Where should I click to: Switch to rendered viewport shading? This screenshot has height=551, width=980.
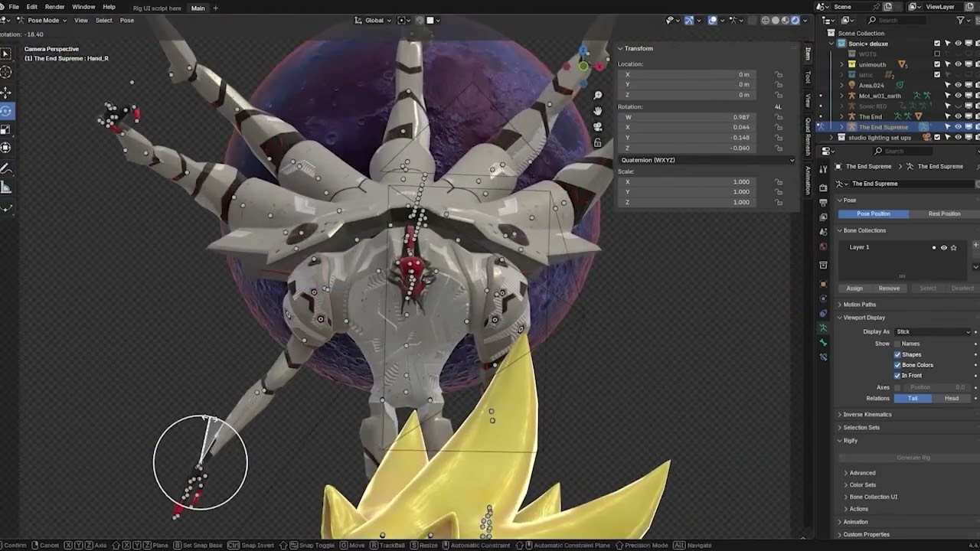click(795, 21)
